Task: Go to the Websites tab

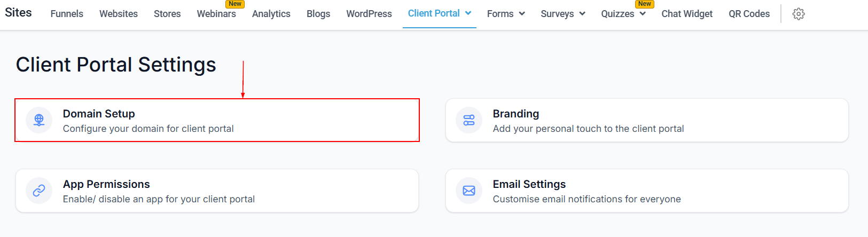Action: (119, 14)
